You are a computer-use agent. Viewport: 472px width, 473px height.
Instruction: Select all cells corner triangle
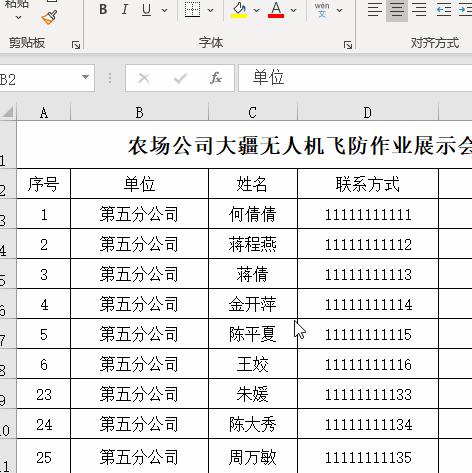click(8, 112)
